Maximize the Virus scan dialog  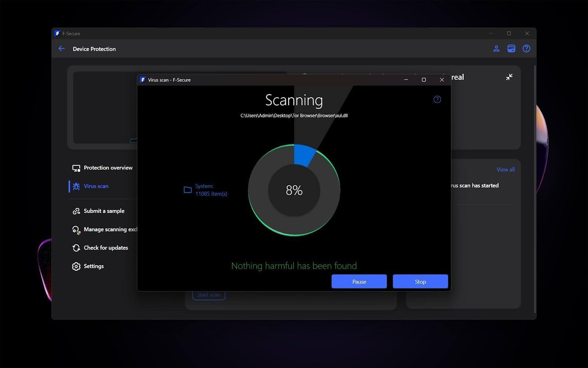[x=424, y=80]
